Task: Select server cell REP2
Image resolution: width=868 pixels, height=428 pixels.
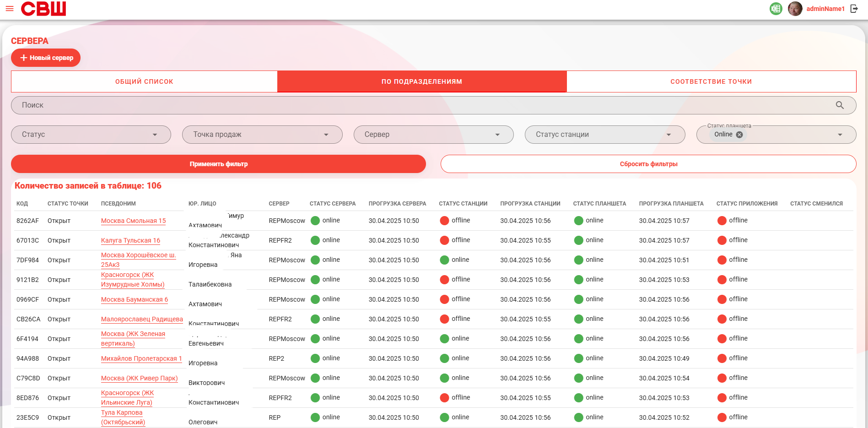Action: point(276,358)
